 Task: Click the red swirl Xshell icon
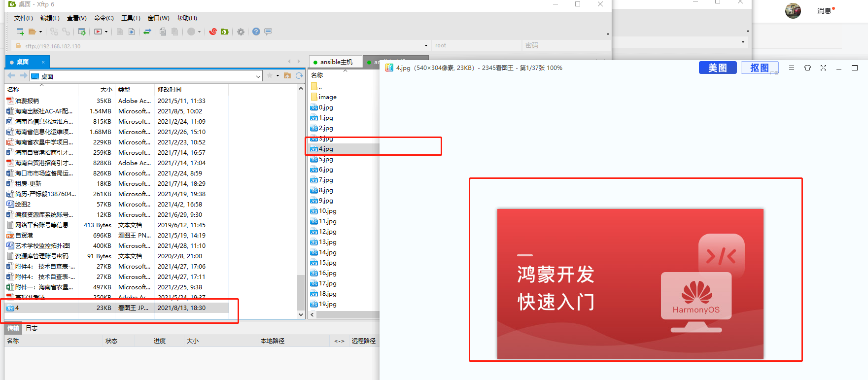(x=213, y=32)
